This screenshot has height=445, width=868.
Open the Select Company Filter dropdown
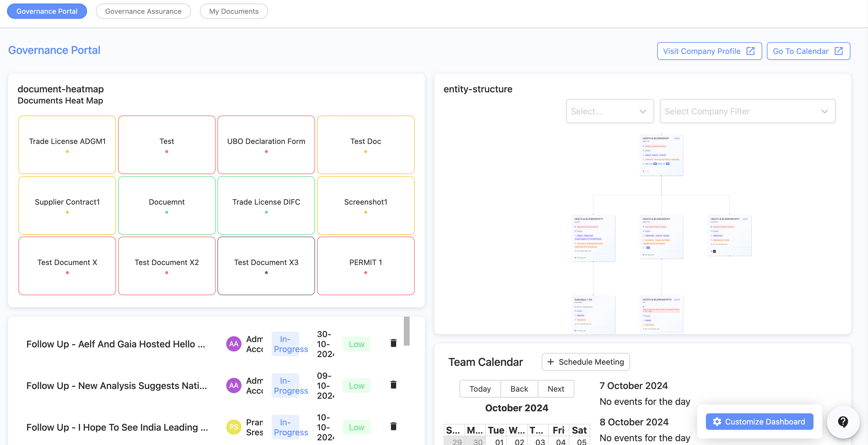pos(747,111)
